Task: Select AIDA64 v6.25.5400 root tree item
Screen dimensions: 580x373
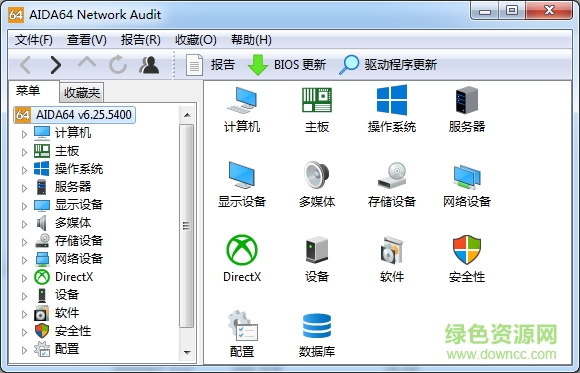Action: [x=75, y=115]
